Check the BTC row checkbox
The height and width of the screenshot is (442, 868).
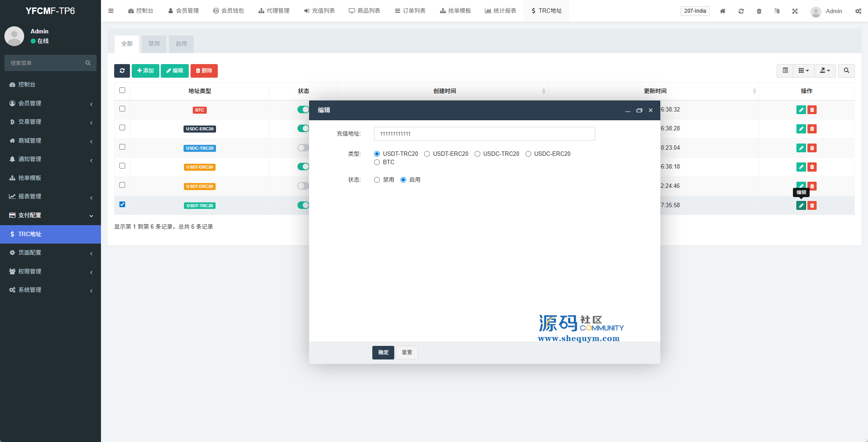click(122, 109)
